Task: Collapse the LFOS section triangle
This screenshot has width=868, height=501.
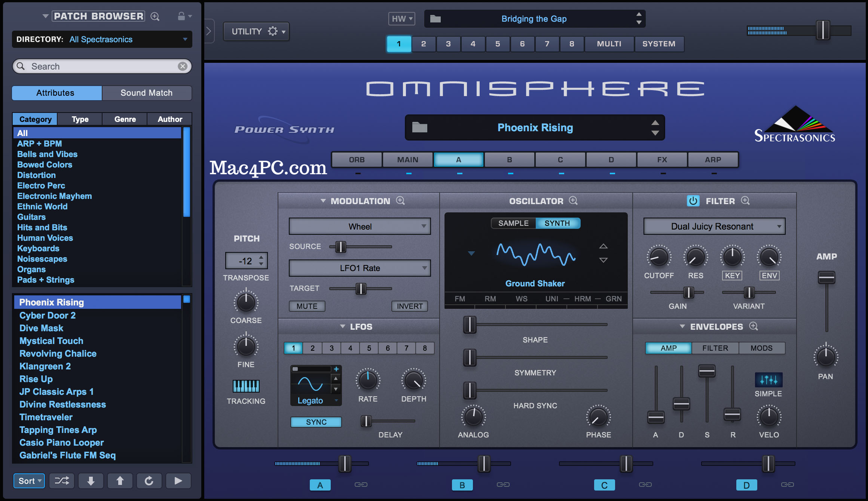Action: click(342, 326)
